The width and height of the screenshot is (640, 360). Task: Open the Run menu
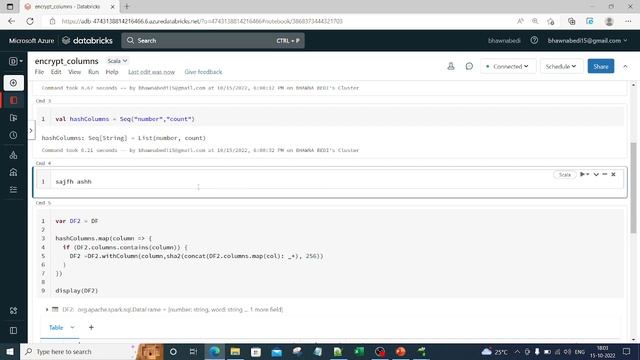(93, 72)
